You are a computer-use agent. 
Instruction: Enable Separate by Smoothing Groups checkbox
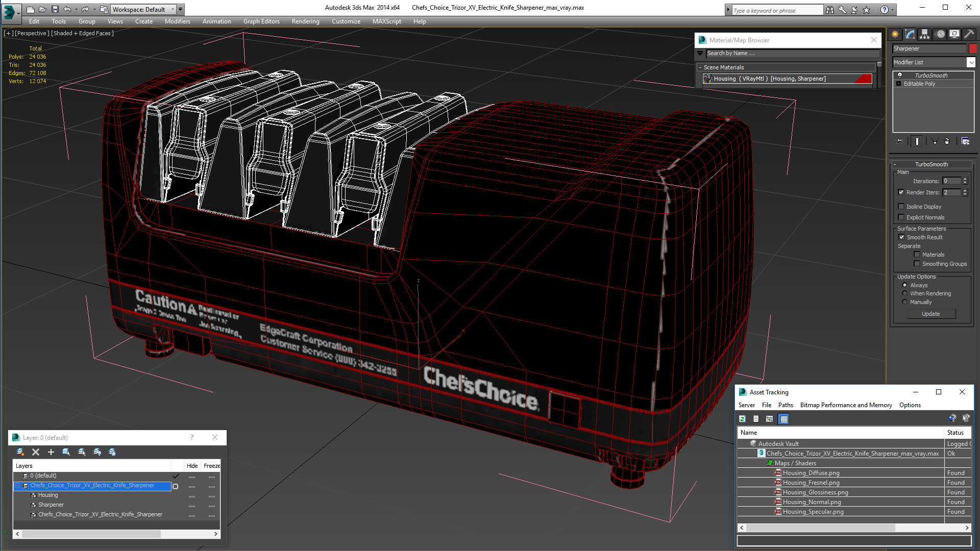pos(917,264)
